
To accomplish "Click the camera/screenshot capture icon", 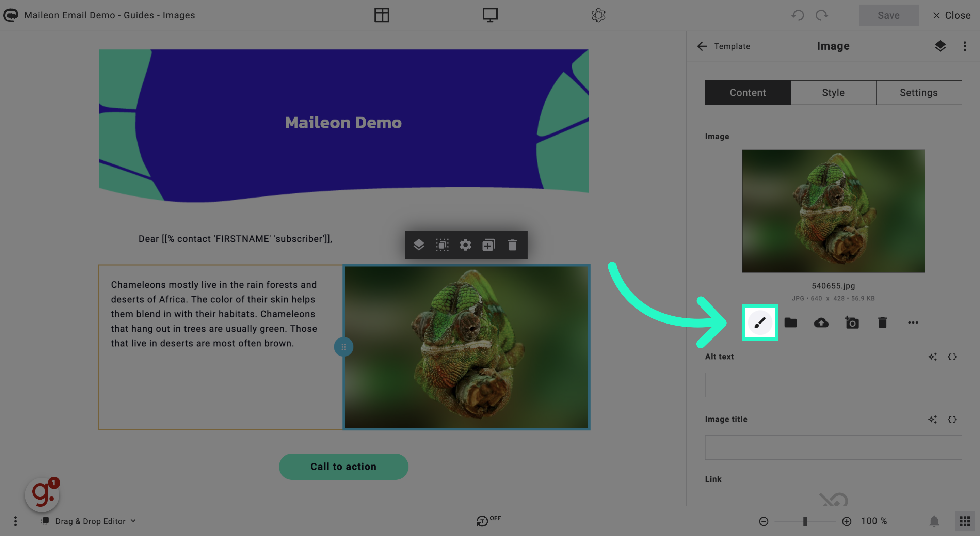I will [x=851, y=323].
